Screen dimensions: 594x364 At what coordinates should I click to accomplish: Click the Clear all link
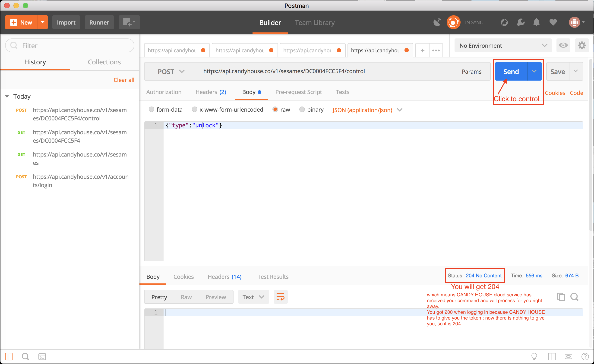tap(124, 80)
